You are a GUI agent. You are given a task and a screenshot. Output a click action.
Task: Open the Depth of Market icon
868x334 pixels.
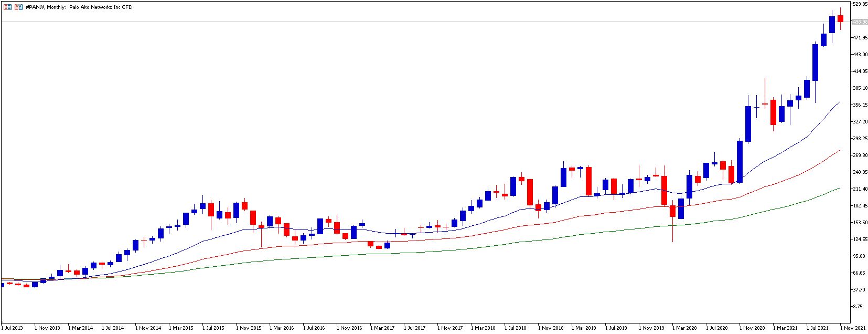[7, 7]
